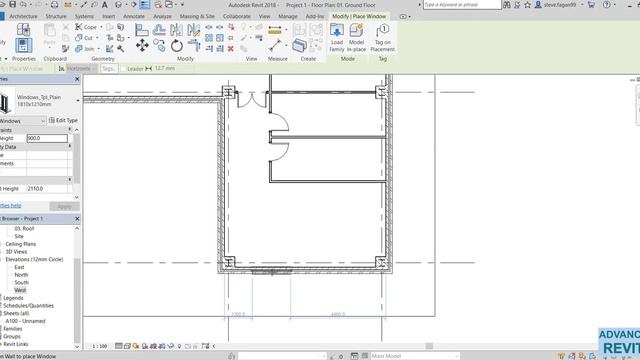
Task: Open the Cut tool dropdown arrow
Action: (x=97, y=38)
